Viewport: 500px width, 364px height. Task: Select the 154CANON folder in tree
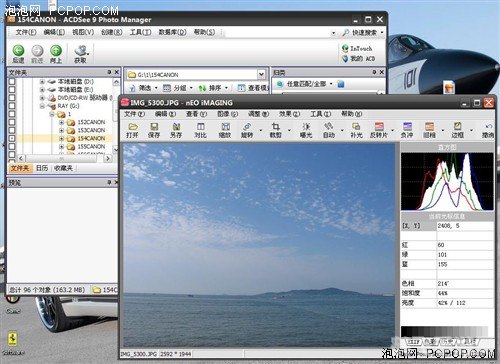coord(91,138)
